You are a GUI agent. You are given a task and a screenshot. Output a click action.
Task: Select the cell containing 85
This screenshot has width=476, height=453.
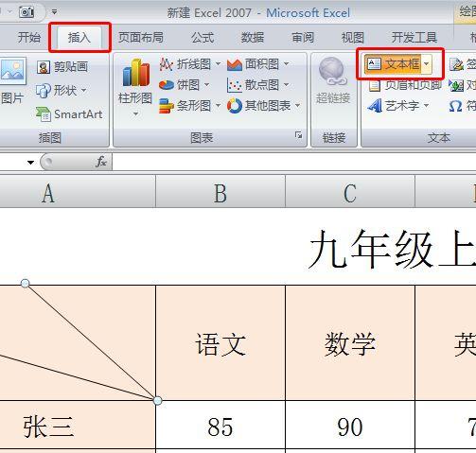[220, 426]
